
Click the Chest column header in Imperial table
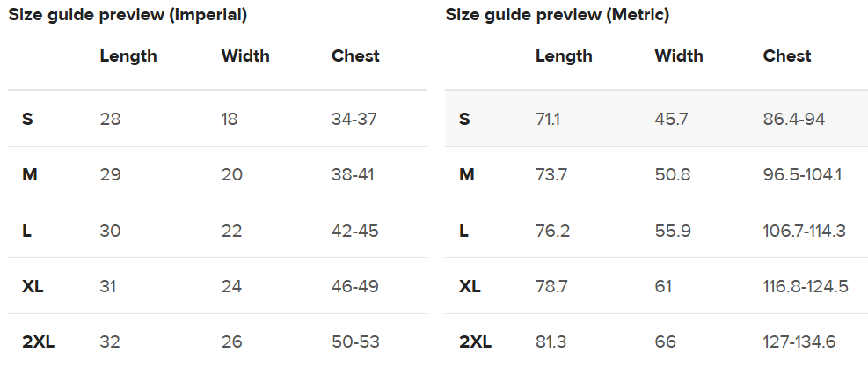355,56
